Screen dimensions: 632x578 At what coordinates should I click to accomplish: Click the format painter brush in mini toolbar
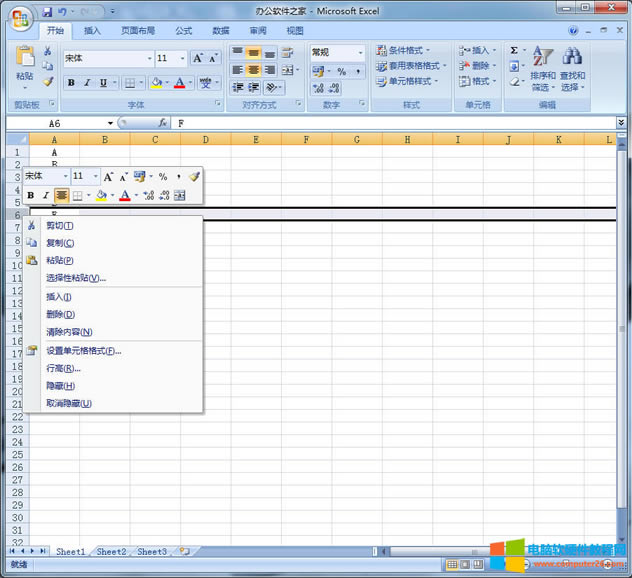[x=194, y=176]
